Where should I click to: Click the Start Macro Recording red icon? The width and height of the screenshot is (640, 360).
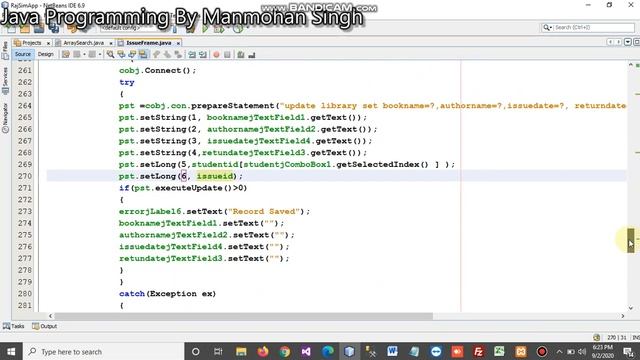coord(216,55)
